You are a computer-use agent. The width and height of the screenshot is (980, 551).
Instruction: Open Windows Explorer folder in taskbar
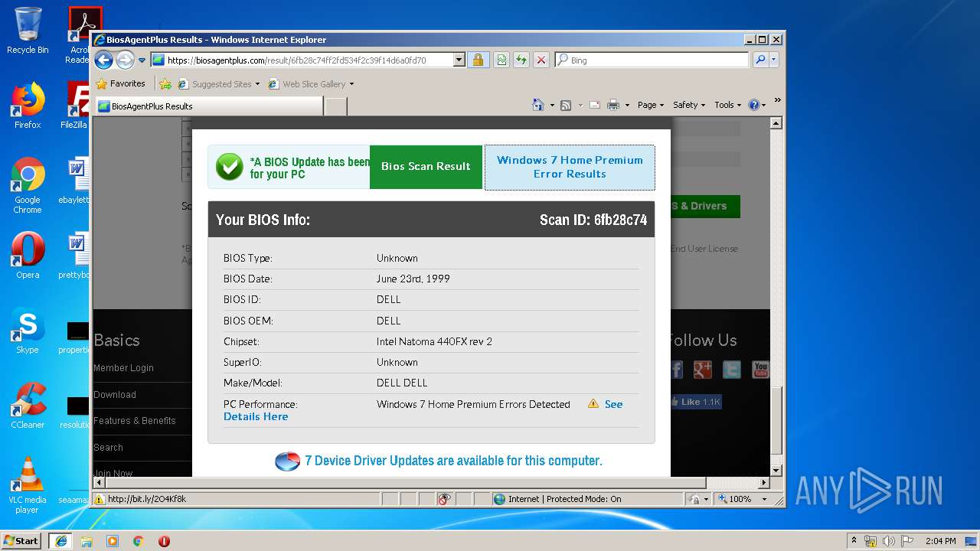pyautogui.click(x=87, y=541)
